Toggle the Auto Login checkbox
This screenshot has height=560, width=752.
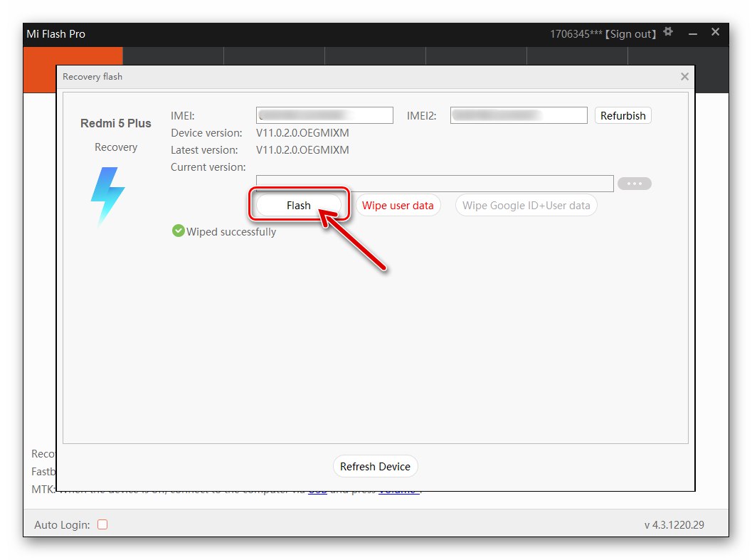[x=102, y=524]
